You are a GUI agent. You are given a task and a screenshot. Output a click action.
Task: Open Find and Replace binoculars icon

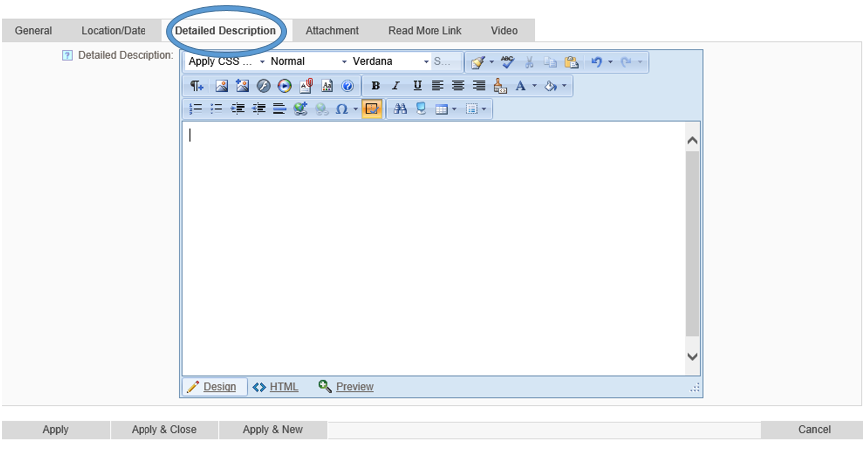point(400,109)
